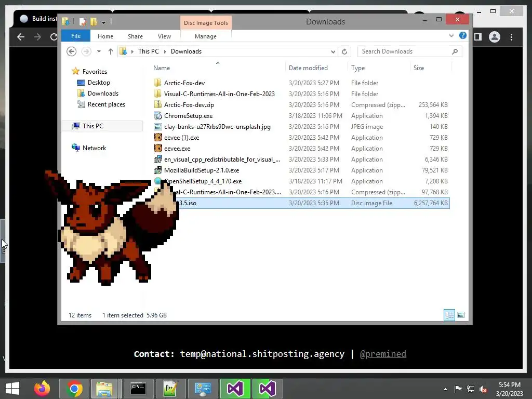
Task: Sort by Date modified column header
Action: click(308, 68)
